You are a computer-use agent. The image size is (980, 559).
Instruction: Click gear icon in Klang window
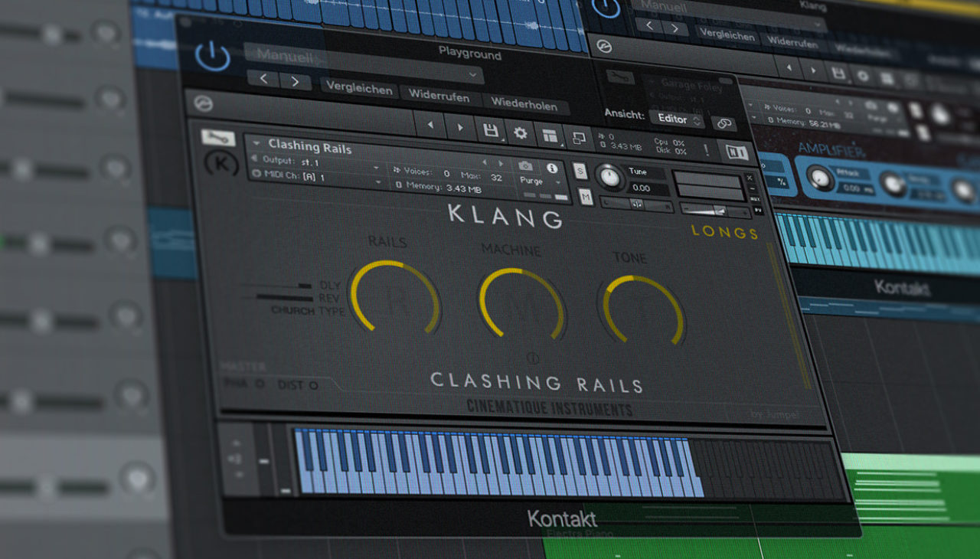point(863,75)
